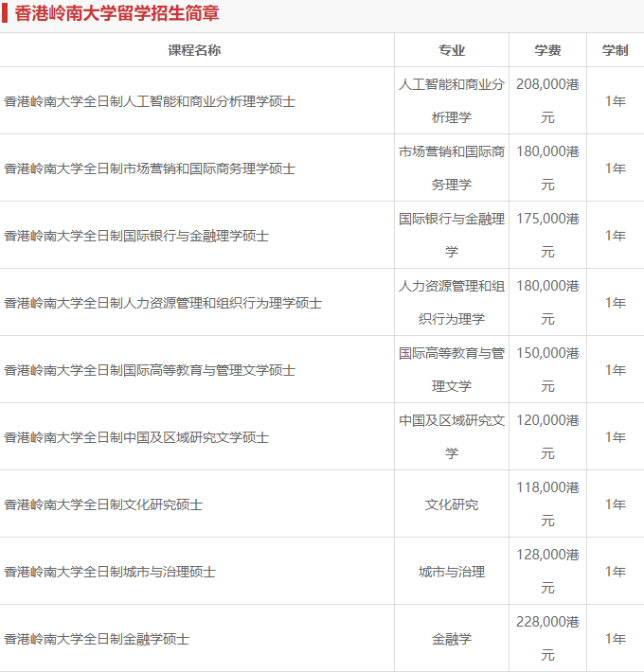Screen dimensions: 644x672
Task: Click the heading 香港岭南大学留学招生简章
Action: coord(116,13)
